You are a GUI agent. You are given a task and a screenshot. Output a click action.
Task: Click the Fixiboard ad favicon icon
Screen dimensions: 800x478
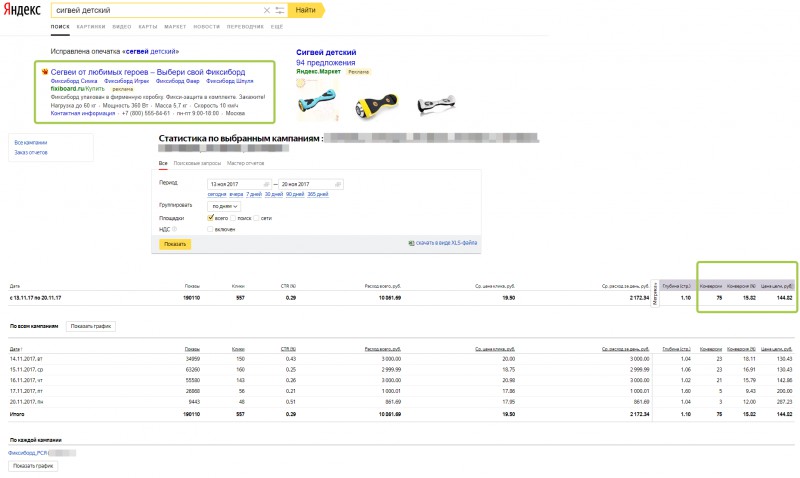[x=45, y=72]
